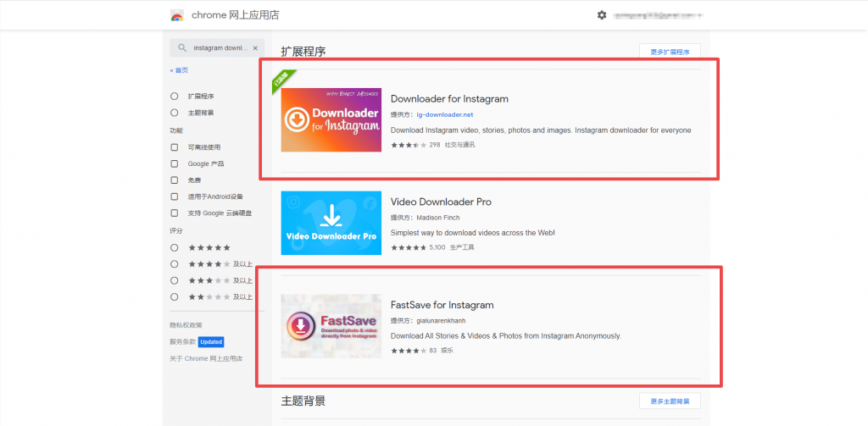Enable the Google 产品 checkbox
Screen dimensions: 868x426
[x=175, y=163]
